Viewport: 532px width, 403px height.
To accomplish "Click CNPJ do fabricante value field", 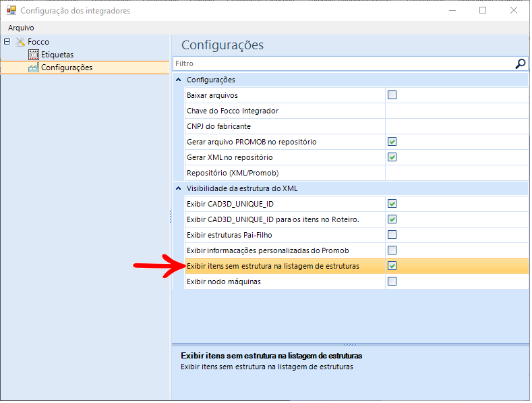I will pos(456,126).
